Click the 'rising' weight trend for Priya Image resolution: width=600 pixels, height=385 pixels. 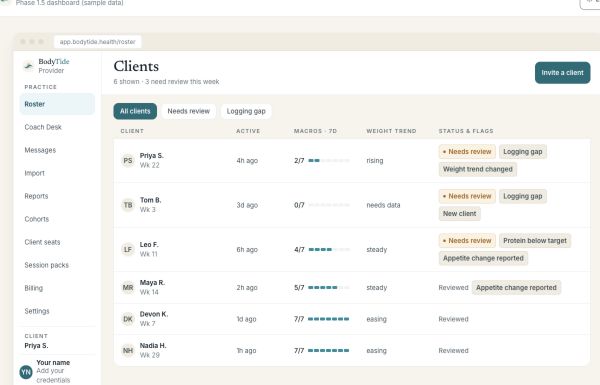(375, 160)
